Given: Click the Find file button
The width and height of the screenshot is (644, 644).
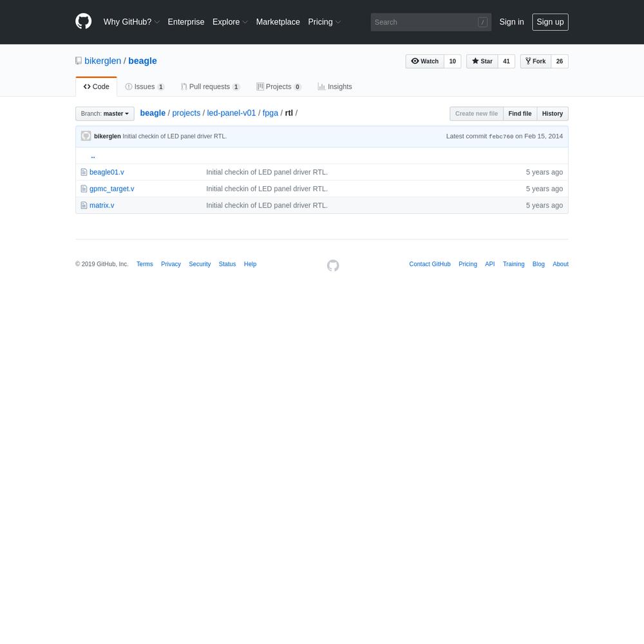Looking at the screenshot, I should click(x=520, y=114).
